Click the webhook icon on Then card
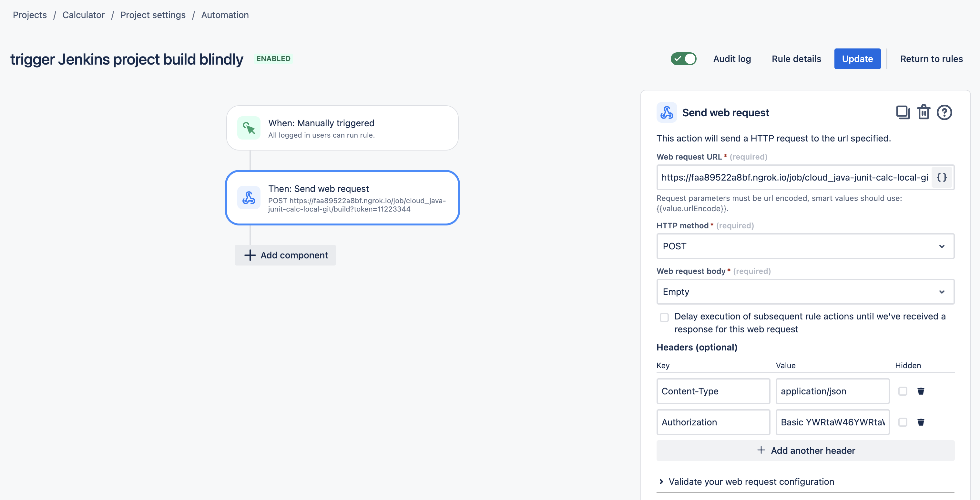The image size is (980, 500). coord(249,198)
